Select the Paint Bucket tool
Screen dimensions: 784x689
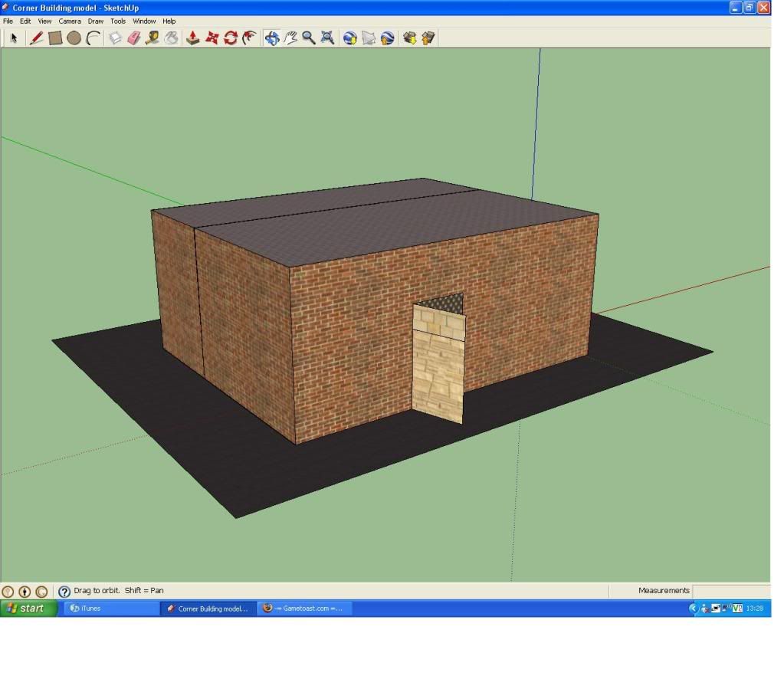(x=172, y=38)
